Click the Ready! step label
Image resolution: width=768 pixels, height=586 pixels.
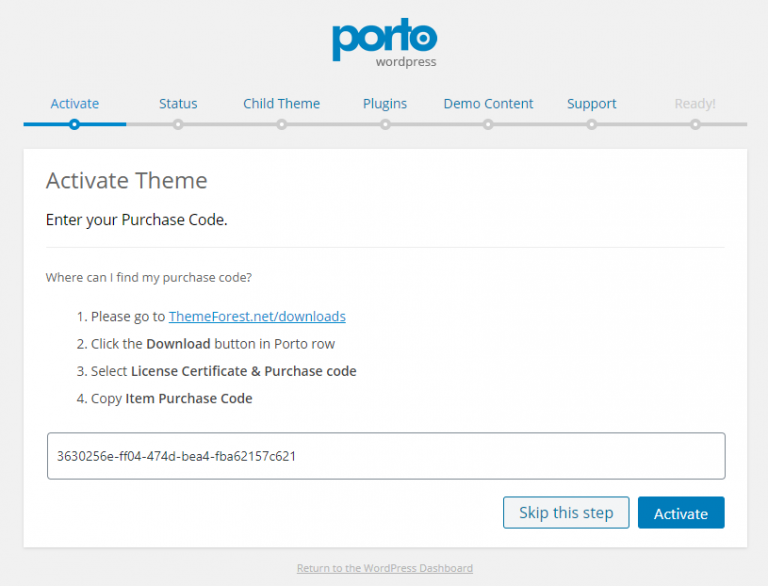click(x=695, y=104)
